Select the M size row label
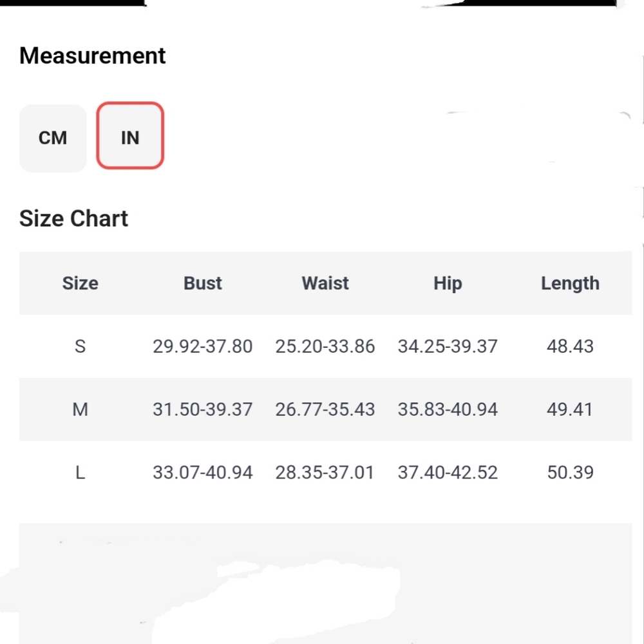The height and width of the screenshot is (644, 644). (x=80, y=410)
